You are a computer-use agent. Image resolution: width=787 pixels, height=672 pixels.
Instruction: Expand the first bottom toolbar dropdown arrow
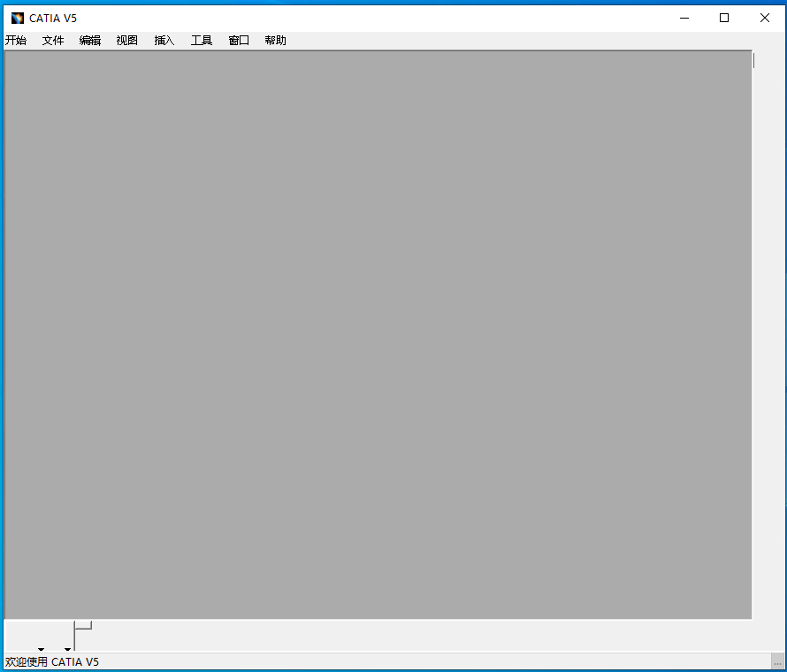click(x=41, y=649)
